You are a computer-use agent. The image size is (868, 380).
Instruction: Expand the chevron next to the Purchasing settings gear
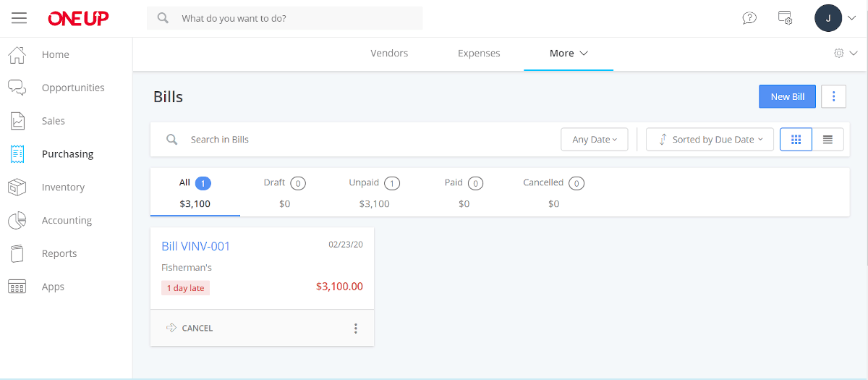(x=854, y=54)
